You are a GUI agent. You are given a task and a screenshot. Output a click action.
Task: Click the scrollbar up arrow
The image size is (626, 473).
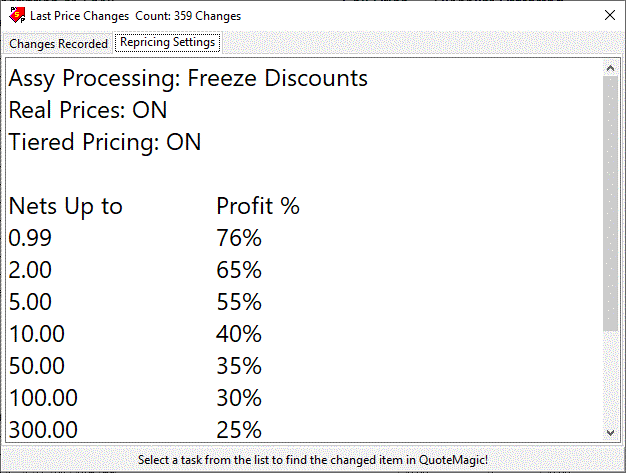coord(611,68)
